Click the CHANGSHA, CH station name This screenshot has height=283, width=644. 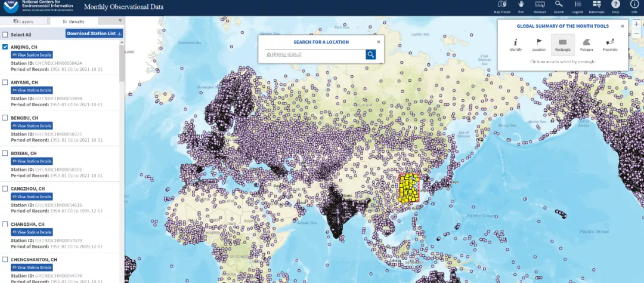coord(27,224)
